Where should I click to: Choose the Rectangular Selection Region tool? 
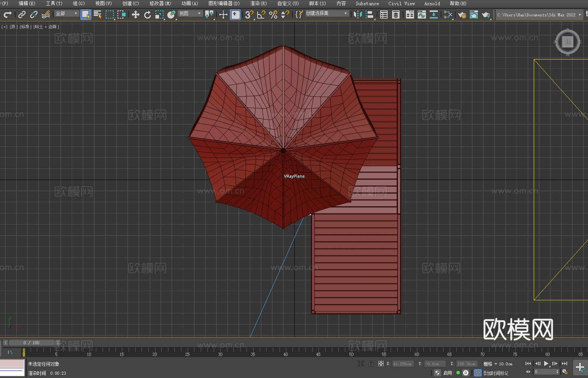pos(110,14)
